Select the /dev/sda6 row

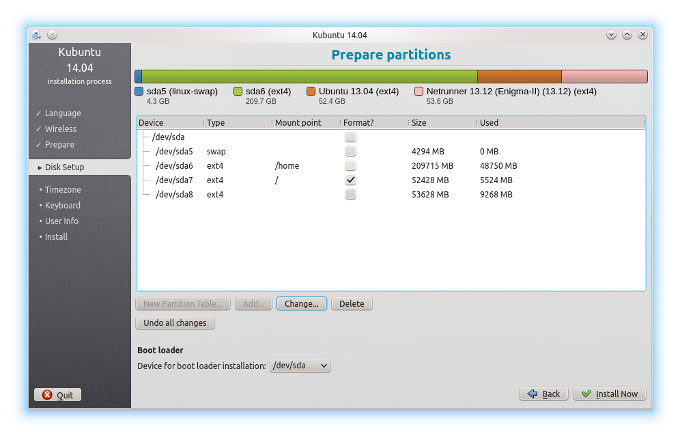pos(391,166)
